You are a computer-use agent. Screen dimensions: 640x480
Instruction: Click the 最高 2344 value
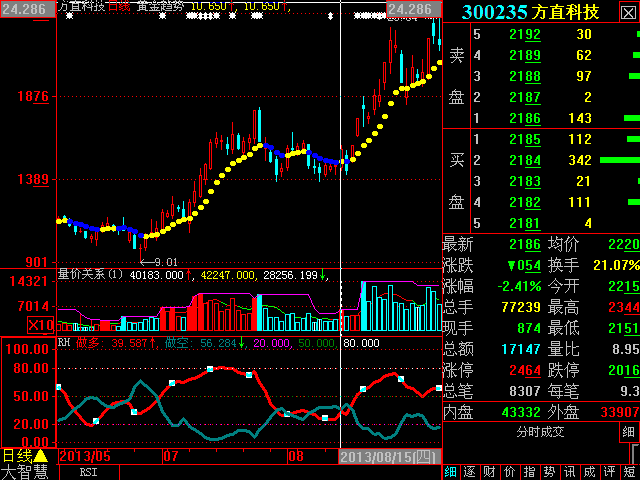(x=624, y=307)
